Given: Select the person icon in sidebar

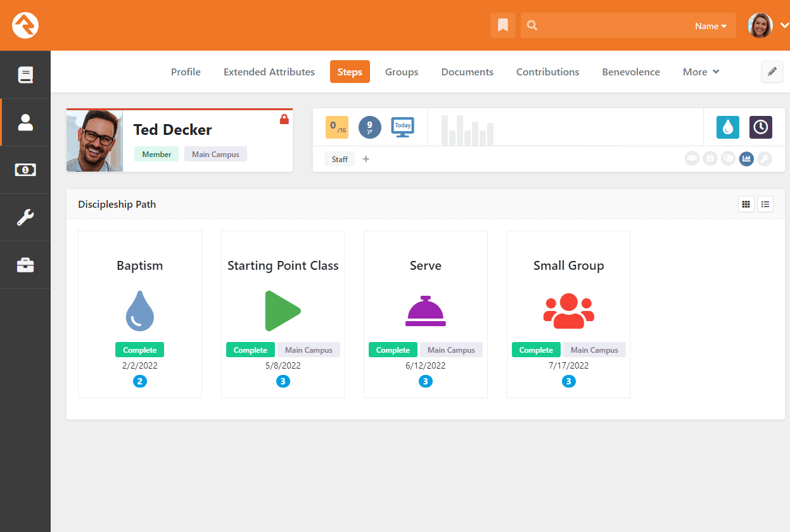Looking at the screenshot, I should click(x=25, y=122).
